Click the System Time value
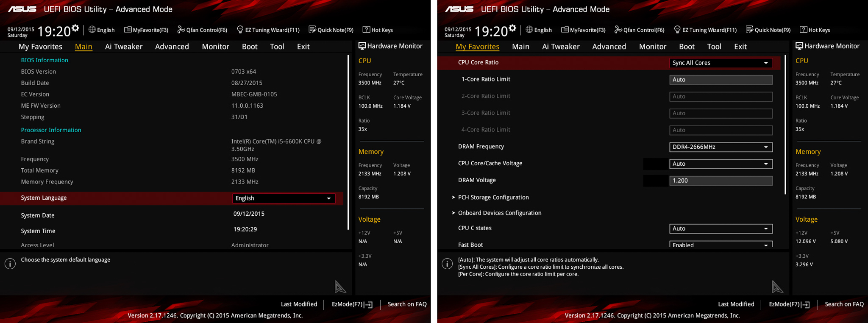The width and height of the screenshot is (868, 323). 245,229
